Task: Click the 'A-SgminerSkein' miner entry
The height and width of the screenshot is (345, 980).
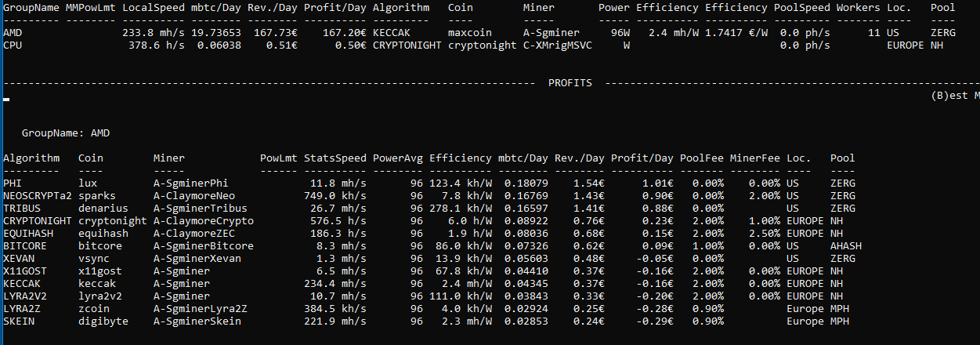Action: tap(197, 321)
